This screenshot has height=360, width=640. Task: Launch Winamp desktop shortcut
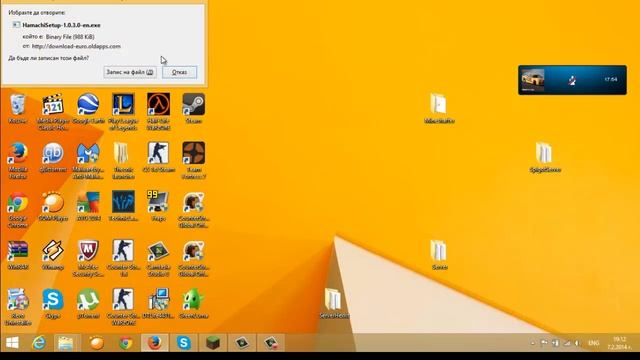53,255
